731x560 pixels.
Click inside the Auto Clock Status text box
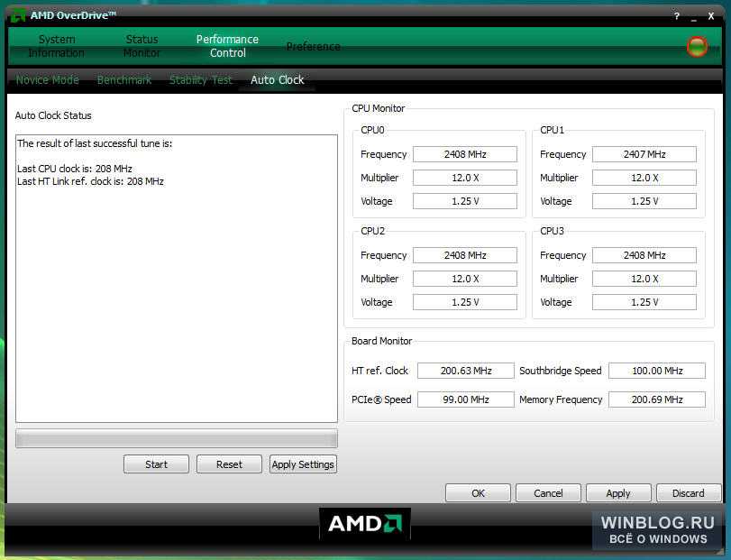coord(177,279)
